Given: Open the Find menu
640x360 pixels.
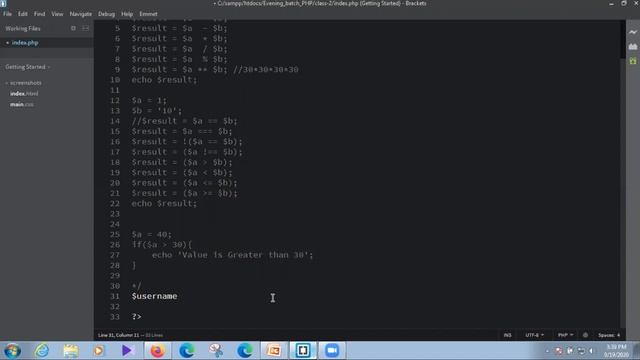Looking at the screenshot, I should 40,14.
